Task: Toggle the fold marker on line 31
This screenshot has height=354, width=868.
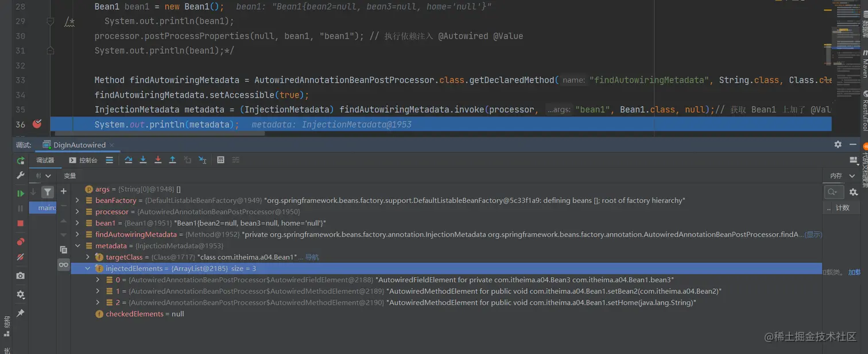Action: point(51,50)
